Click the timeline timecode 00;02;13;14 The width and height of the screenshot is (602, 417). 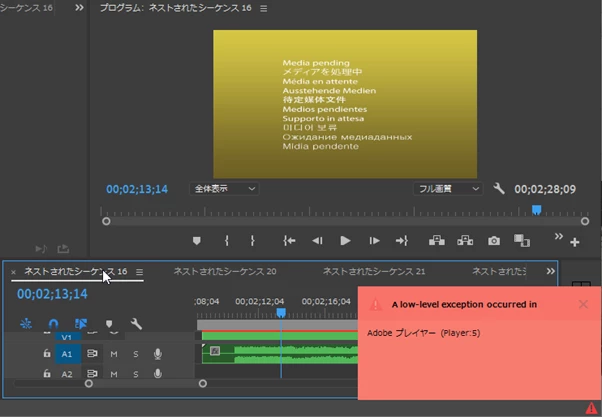(x=52, y=294)
